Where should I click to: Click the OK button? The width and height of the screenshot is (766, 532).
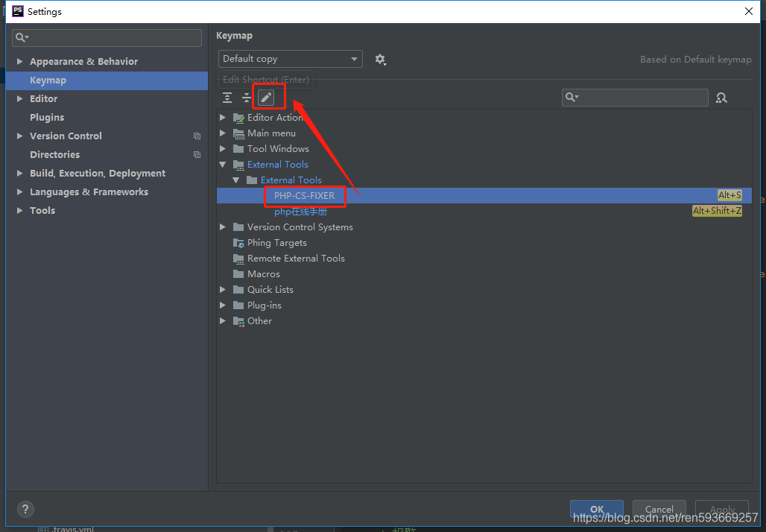pyautogui.click(x=597, y=509)
